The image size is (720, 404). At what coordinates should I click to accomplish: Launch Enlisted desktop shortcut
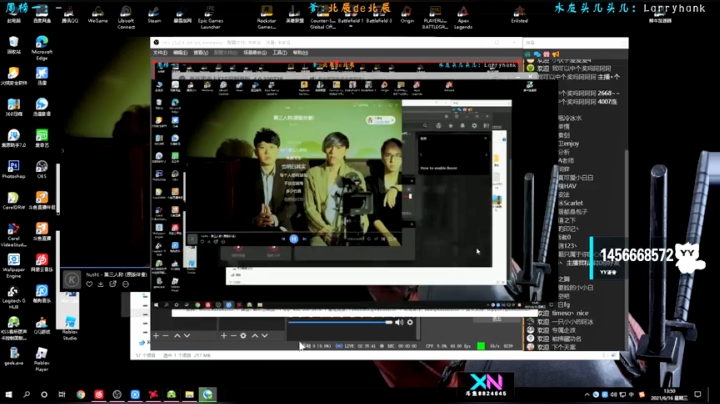tap(519, 14)
